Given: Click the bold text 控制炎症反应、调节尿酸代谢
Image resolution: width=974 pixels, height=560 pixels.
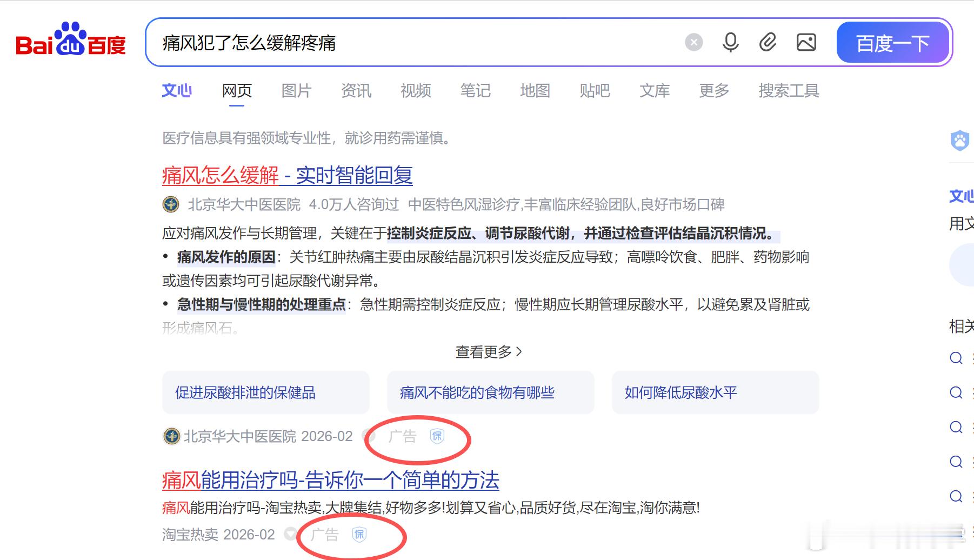Looking at the screenshot, I should [x=479, y=234].
